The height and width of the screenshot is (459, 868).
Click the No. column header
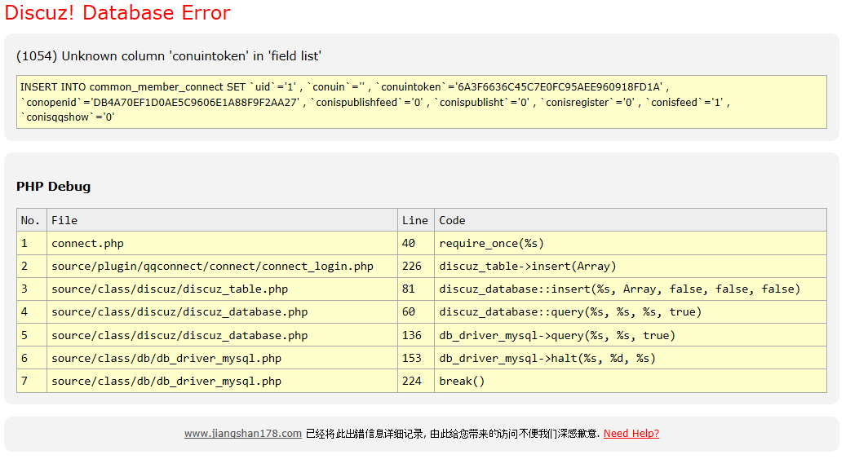30,220
